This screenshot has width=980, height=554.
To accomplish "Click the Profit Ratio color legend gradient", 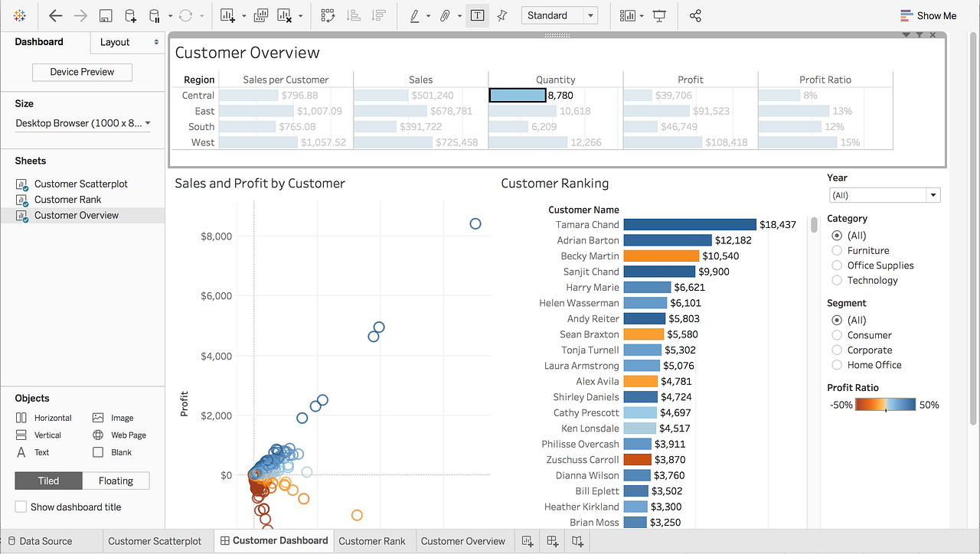I will click(884, 404).
